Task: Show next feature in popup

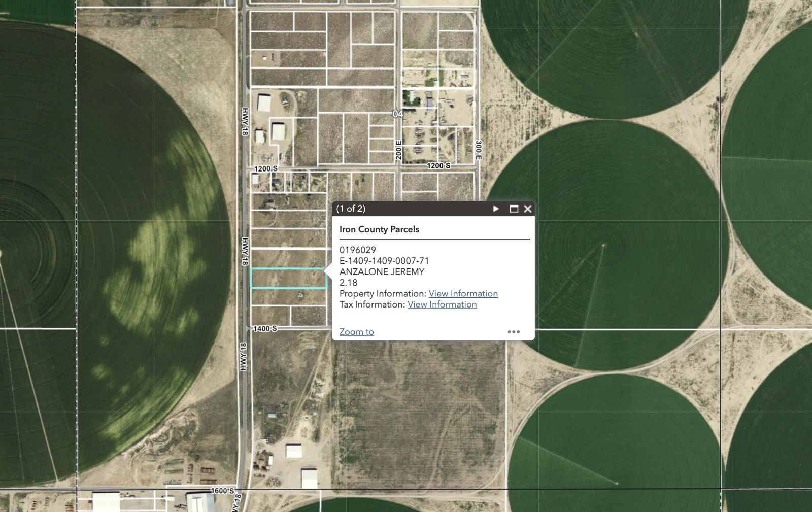Action: pos(496,209)
